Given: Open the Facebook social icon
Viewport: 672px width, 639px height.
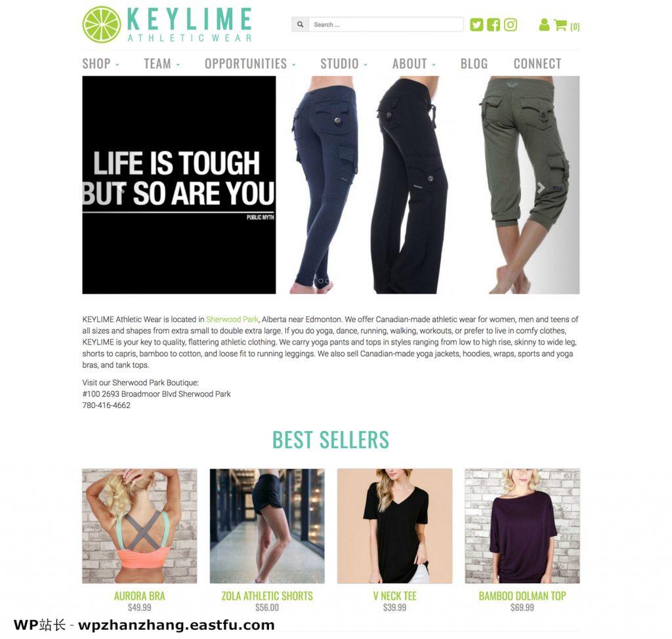Looking at the screenshot, I should (493, 24).
